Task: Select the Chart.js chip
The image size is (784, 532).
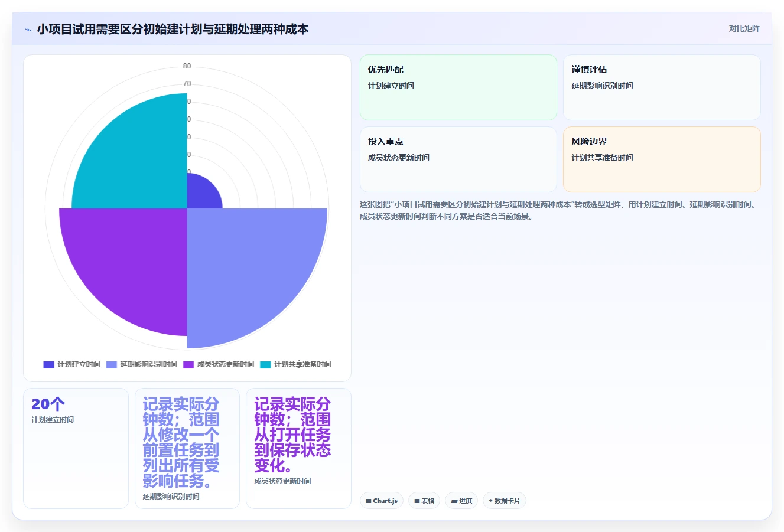Action: [x=382, y=501]
